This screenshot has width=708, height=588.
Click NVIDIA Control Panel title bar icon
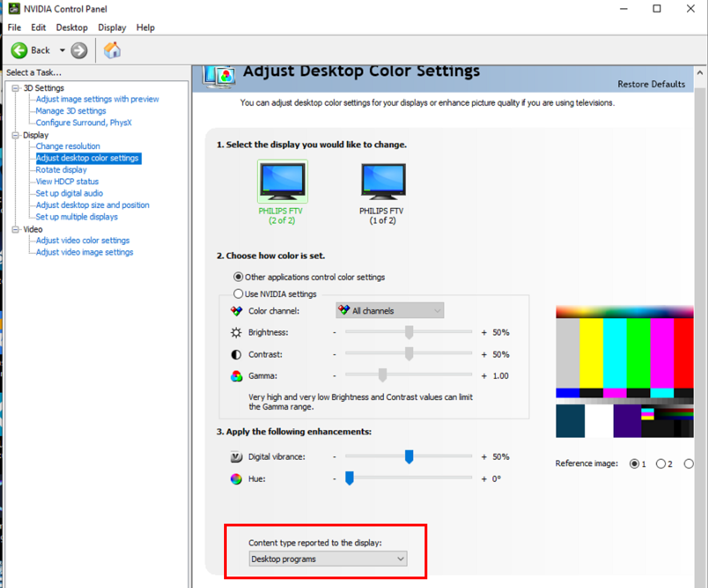point(14,9)
